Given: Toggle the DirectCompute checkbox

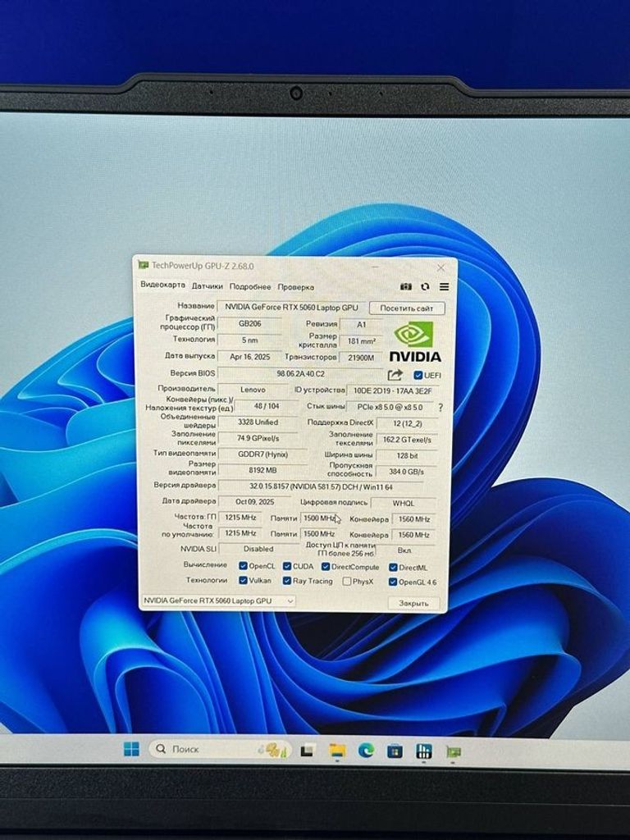Looking at the screenshot, I should (325, 566).
